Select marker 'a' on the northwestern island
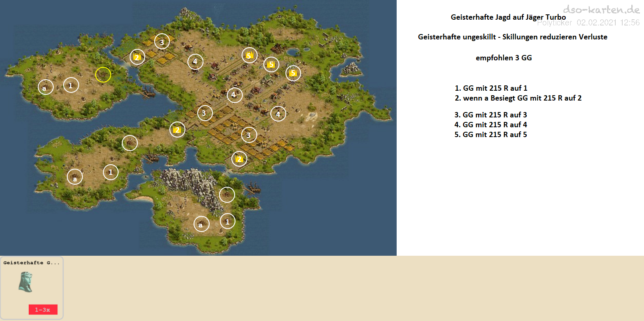Image resolution: width=644 pixels, height=321 pixels. point(46,87)
